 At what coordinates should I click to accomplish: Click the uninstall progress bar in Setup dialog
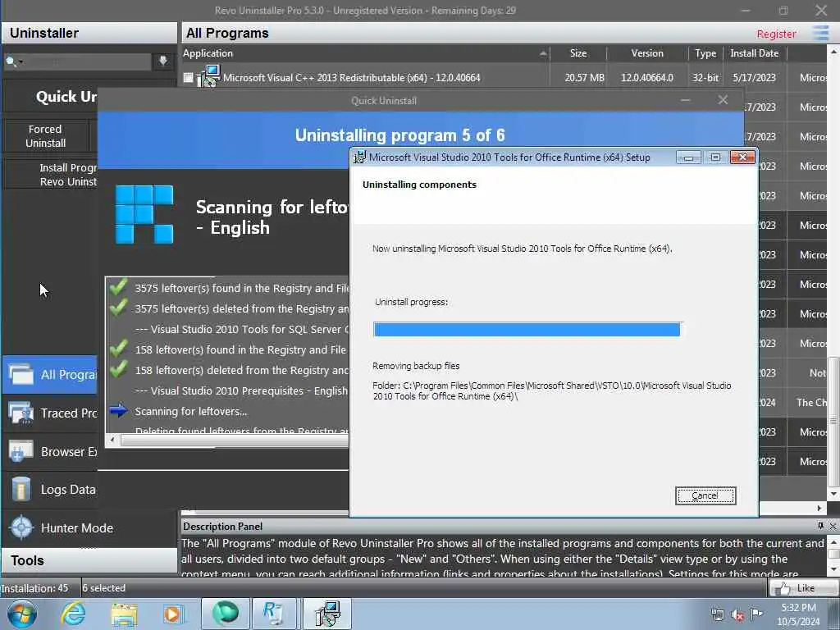[x=527, y=330]
